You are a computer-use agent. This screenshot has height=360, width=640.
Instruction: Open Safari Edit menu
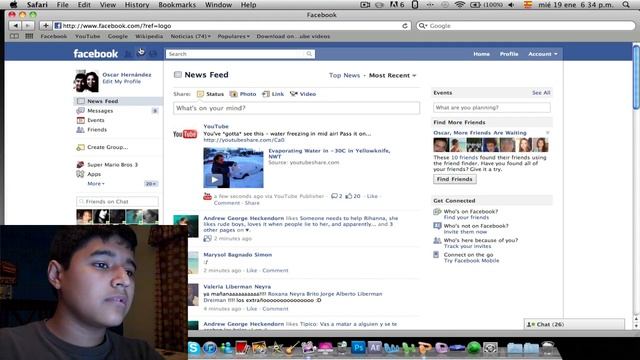[84, 5]
